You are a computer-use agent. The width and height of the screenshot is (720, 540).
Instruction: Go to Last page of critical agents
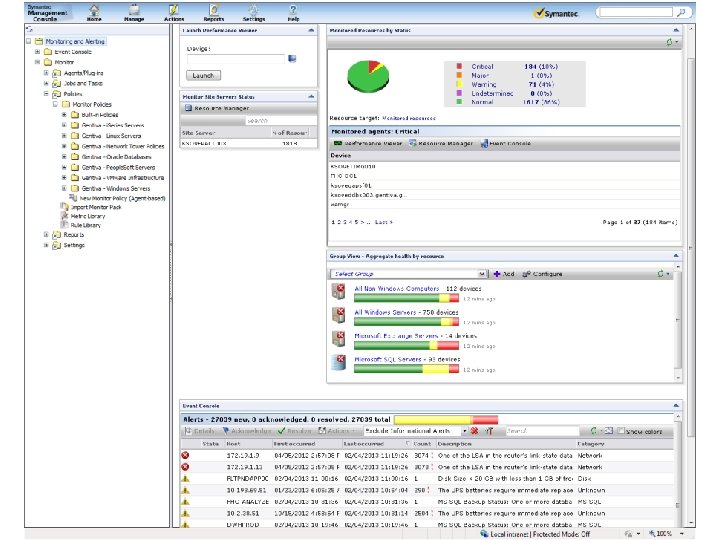coord(383,222)
